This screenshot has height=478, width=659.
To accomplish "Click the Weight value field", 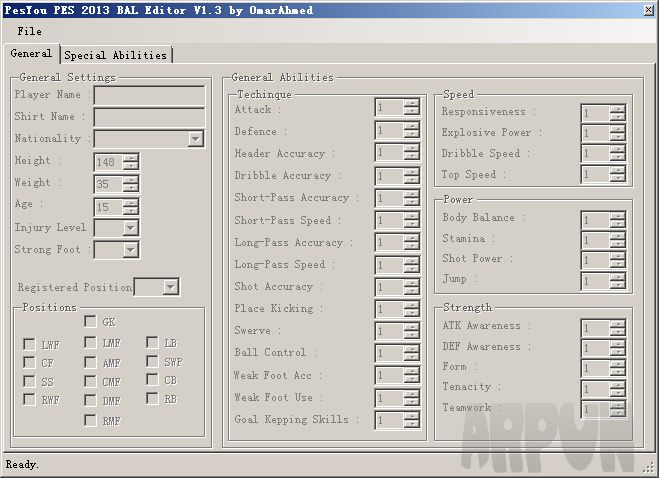I will tap(109, 184).
